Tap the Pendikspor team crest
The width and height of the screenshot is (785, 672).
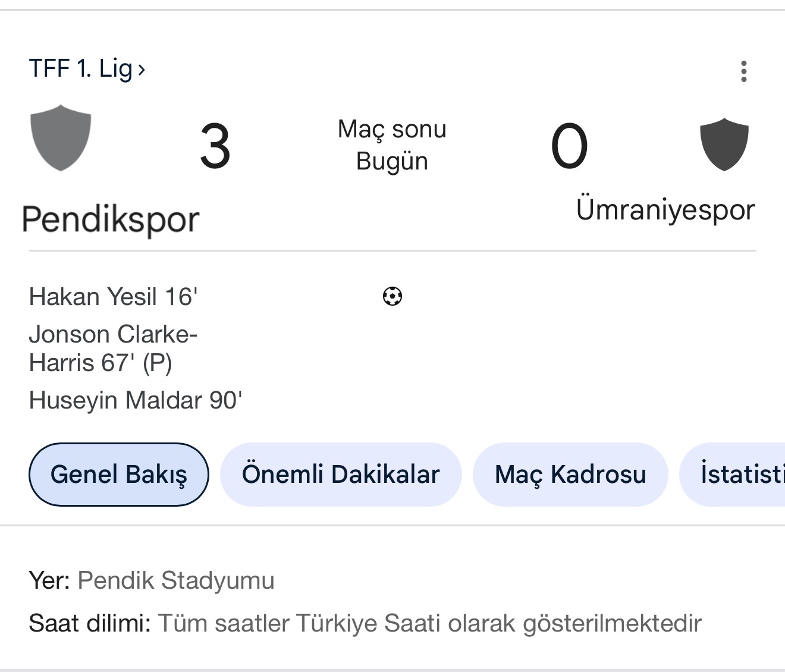coord(61,138)
